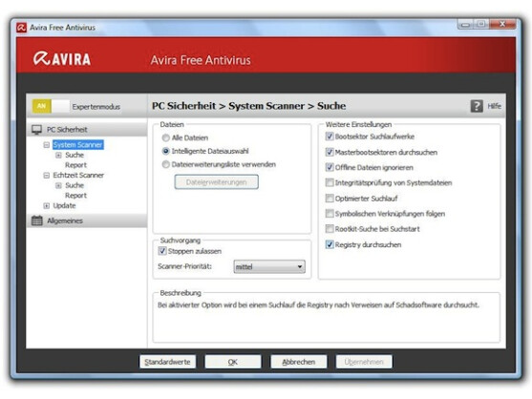Open Report under System Scanner
Viewport: 532px width, 399px height.
[76, 165]
